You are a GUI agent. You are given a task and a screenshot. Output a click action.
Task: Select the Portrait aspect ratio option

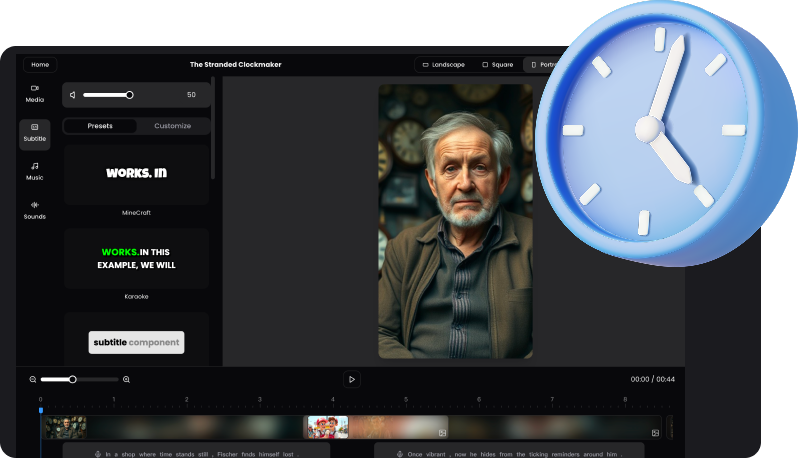click(540, 65)
